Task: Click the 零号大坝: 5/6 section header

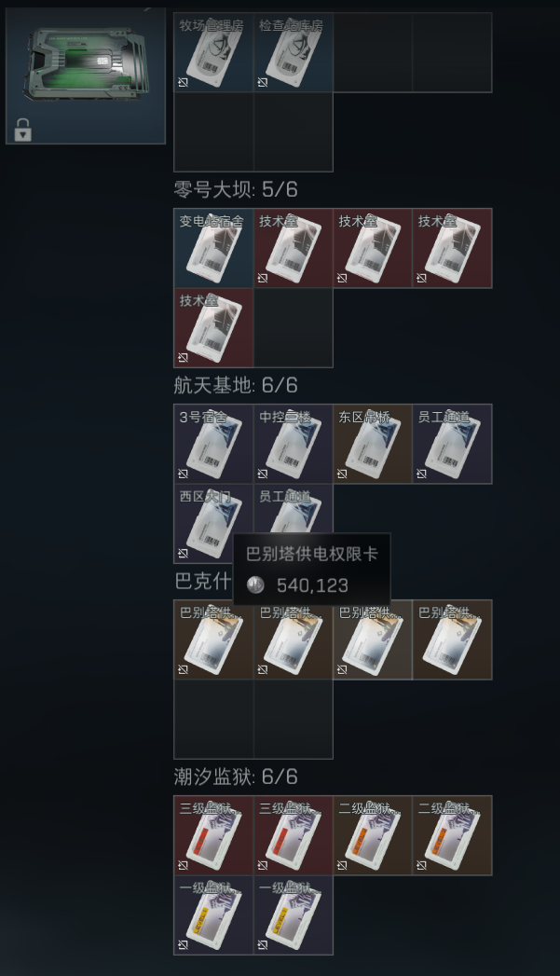Action: click(x=235, y=189)
